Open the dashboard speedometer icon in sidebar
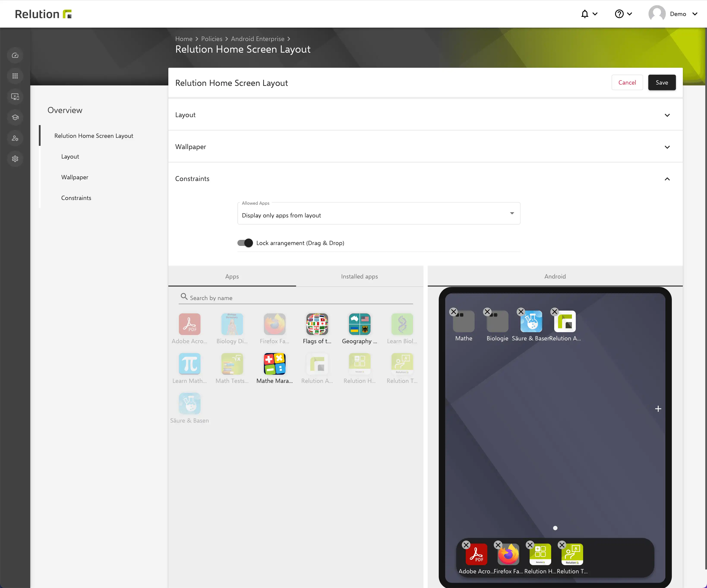The width and height of the screenshot is (707, 588). click(15, 55)
